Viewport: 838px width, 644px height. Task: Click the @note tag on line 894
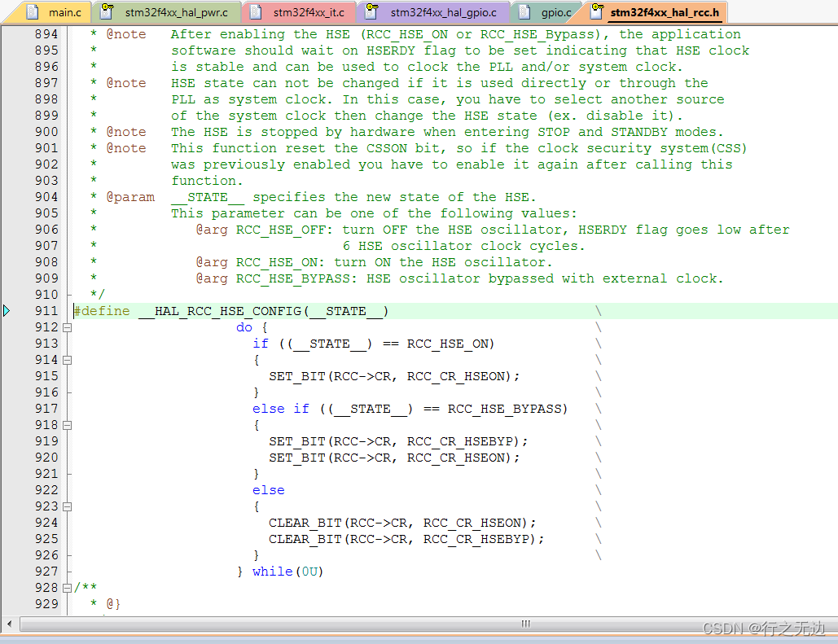click(126, 34)
